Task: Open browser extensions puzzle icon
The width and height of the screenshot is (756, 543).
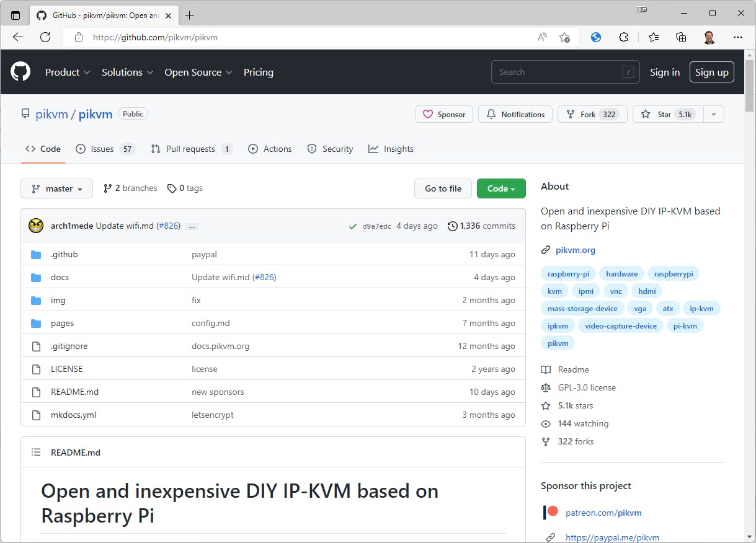Action: click(x=625, y=37)
